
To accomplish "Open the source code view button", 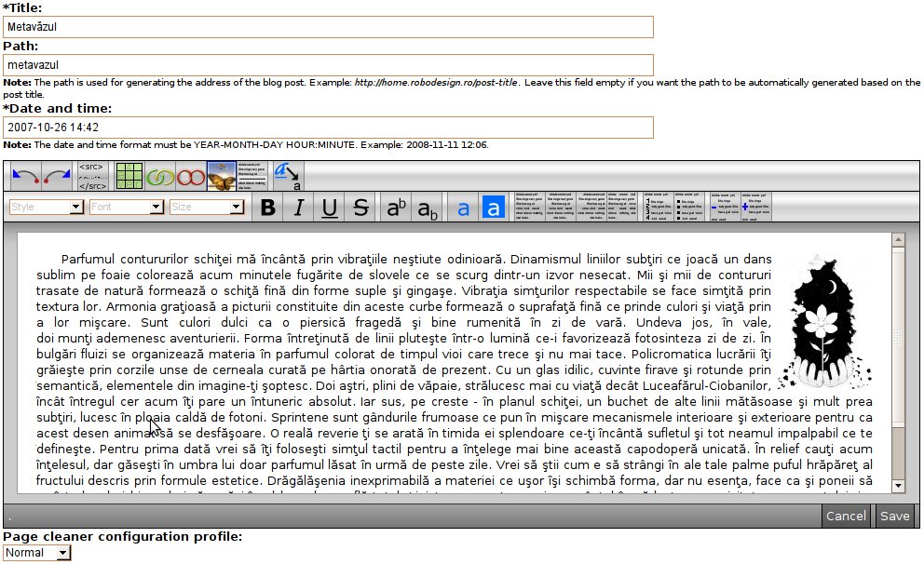I will click(92, 176).
